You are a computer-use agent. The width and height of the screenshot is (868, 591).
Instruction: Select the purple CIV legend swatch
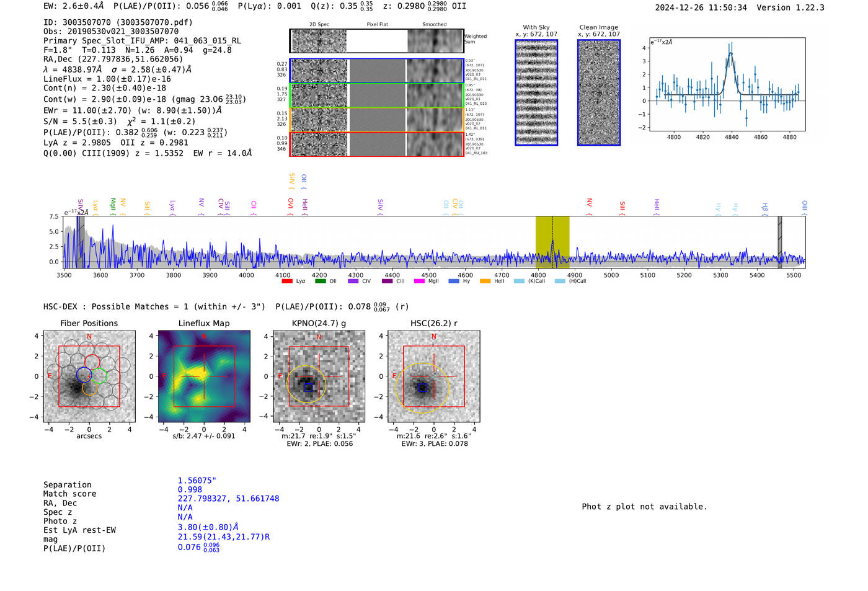[x=353, y=281]
